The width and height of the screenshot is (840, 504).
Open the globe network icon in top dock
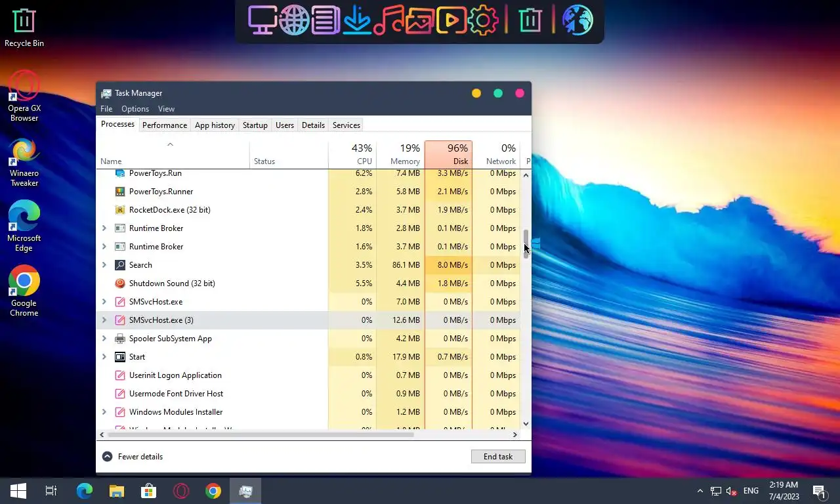click(x=294, y=20)
